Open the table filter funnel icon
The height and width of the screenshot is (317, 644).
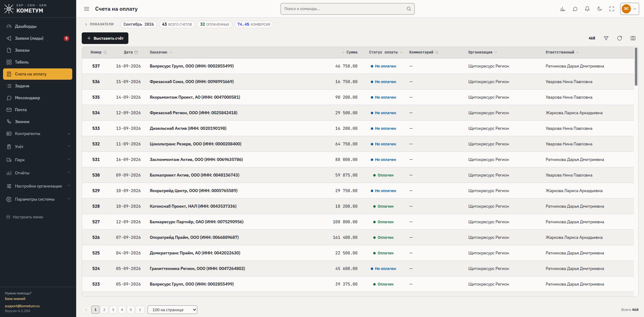[606, 38]
